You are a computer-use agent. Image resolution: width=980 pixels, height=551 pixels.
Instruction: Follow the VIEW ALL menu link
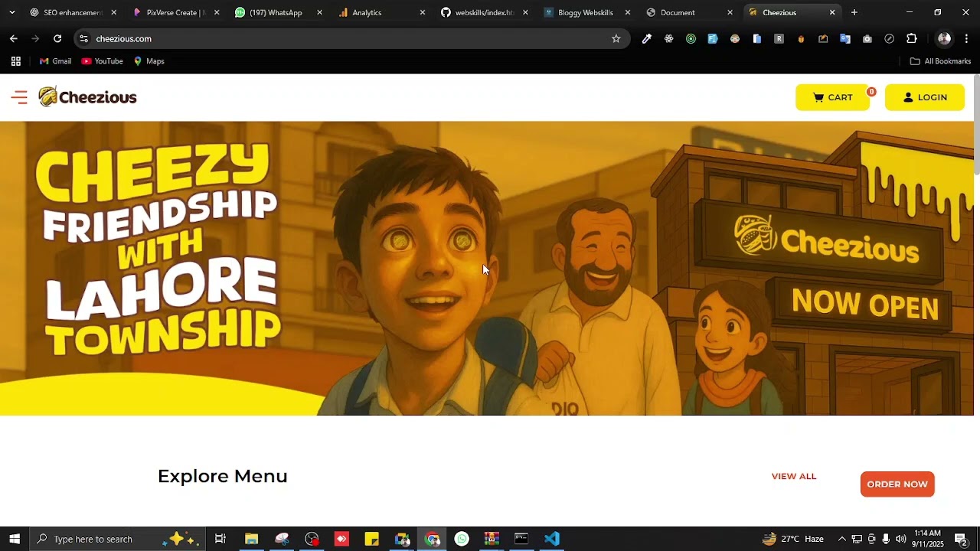(x=794, y=476)
